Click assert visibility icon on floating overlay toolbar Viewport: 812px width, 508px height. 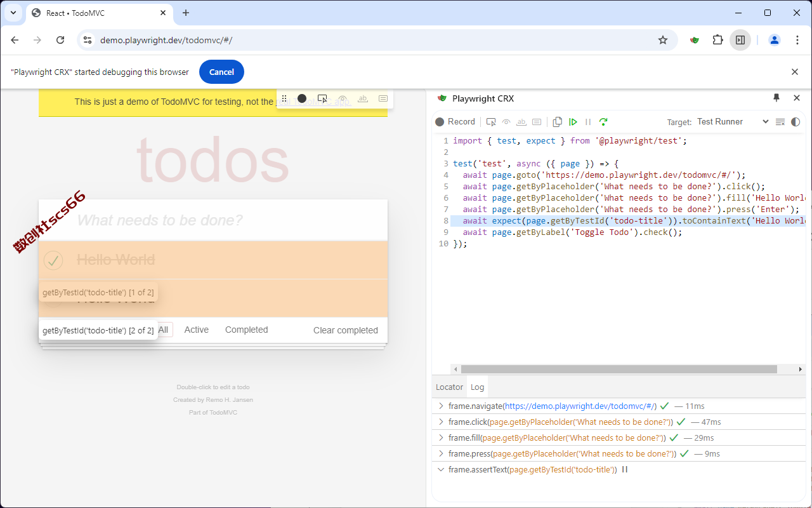point(343,98)
